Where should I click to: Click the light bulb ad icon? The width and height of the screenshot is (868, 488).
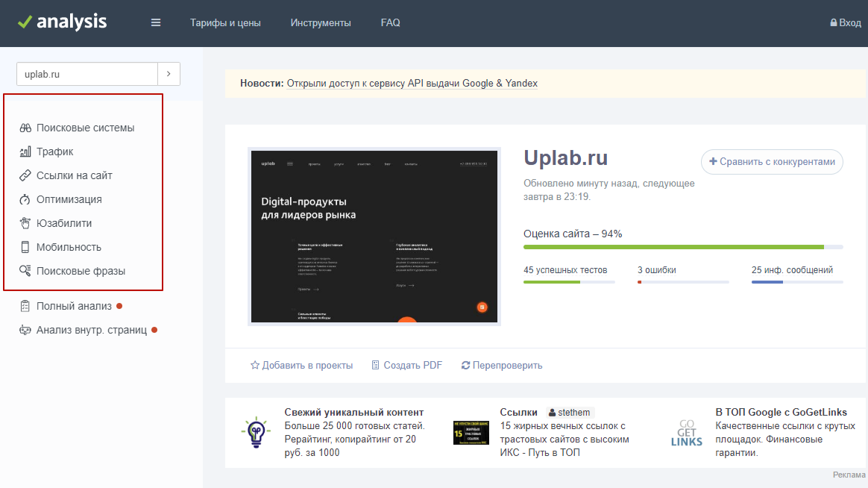(256, 432)
